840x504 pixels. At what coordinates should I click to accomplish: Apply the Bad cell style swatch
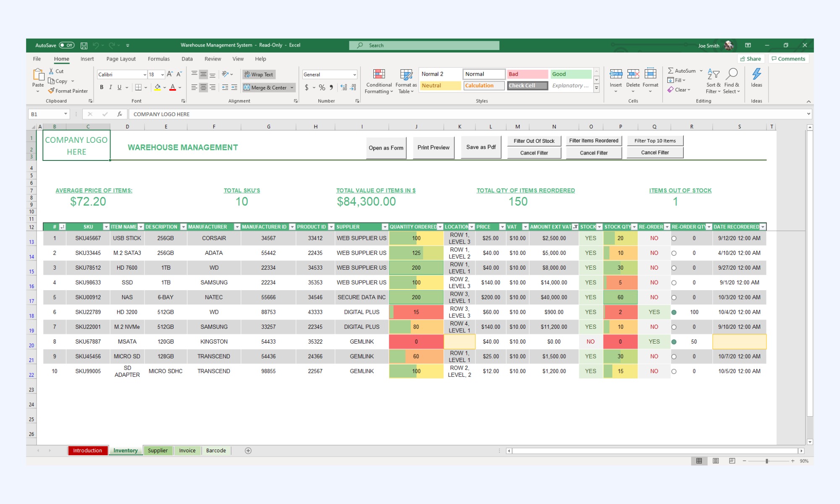528,74
